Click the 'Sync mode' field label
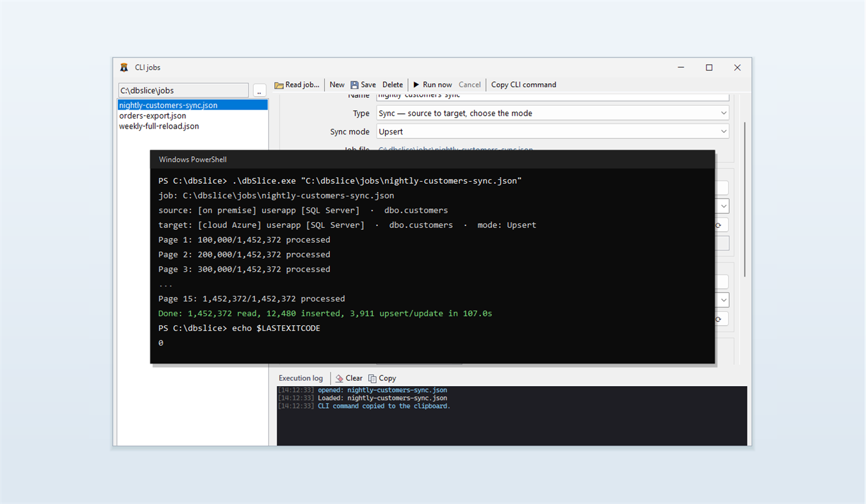 [x=350, y=131]
